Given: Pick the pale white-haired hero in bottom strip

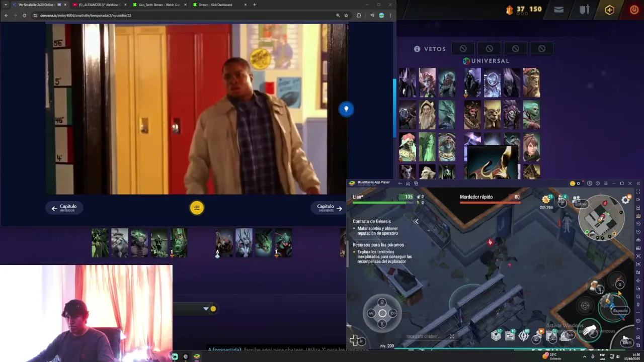Looking at the screenshot, I should [x=244, y=243].
